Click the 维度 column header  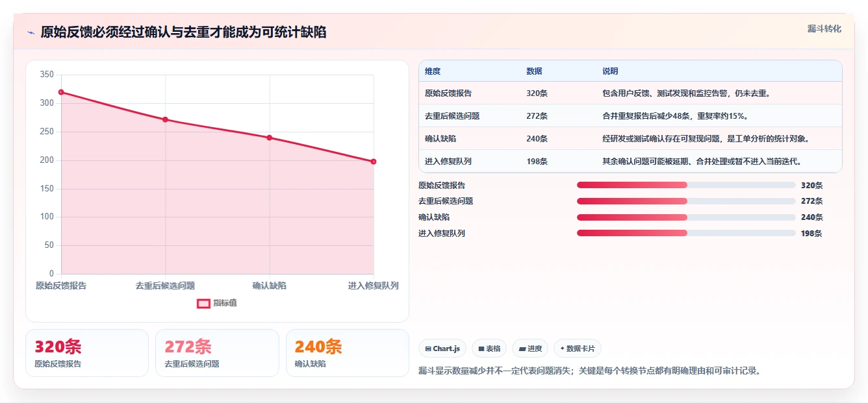(x=433, y=71)
